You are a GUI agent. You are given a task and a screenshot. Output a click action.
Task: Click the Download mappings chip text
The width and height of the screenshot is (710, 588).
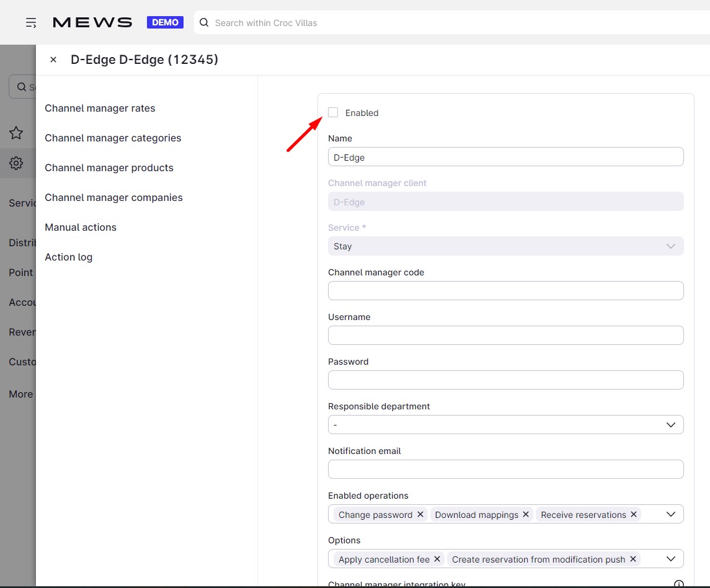click(x=476, y=515)
